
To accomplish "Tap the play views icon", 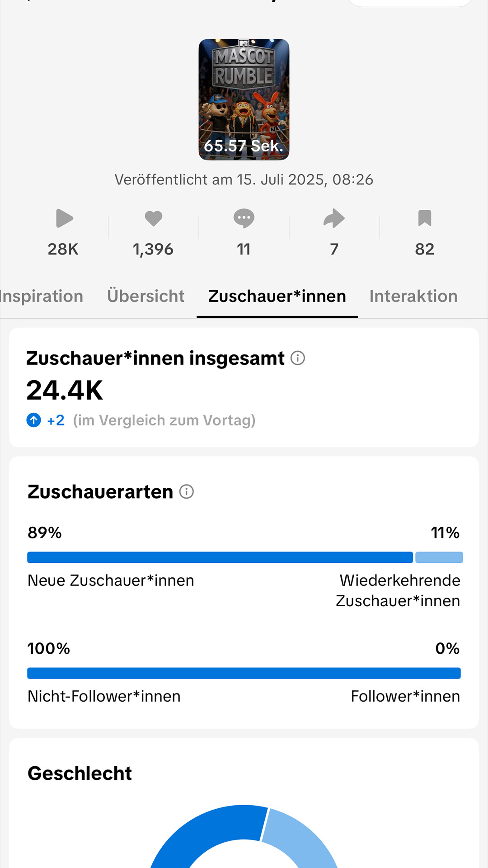I will click(64, 218).
